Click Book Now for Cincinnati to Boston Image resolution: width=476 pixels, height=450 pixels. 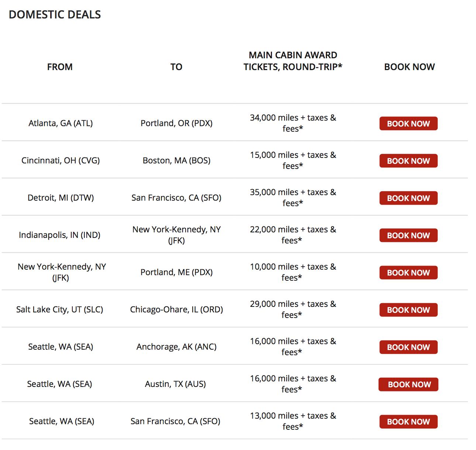point(408,161)
